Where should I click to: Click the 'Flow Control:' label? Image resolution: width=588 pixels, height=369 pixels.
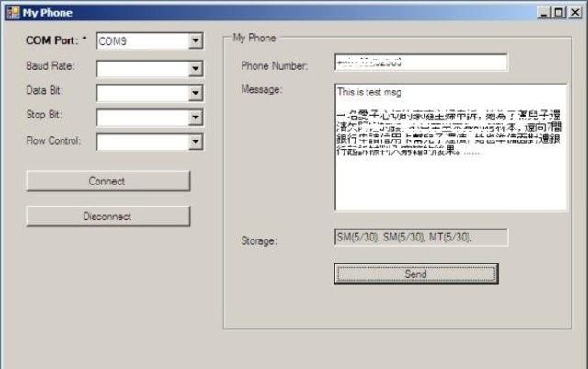pyautogui.click(x=53, y=140)
